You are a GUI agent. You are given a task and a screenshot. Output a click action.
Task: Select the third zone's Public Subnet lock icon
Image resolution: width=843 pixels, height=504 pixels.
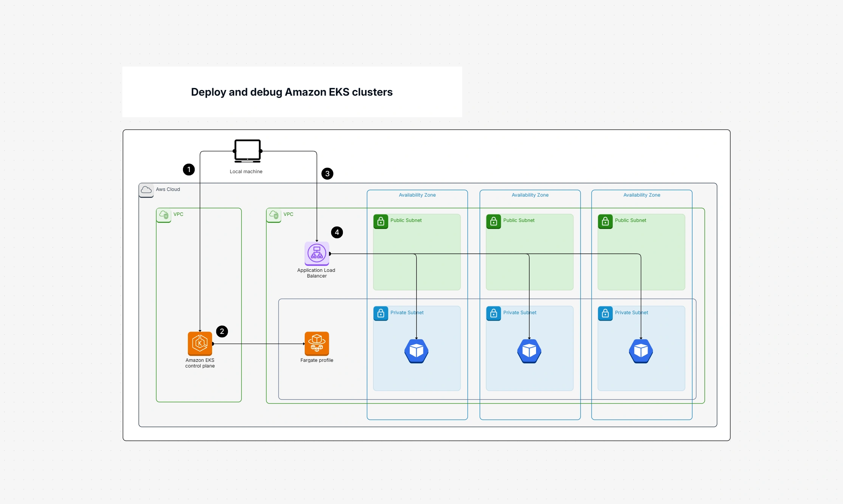tap(605, 222)
